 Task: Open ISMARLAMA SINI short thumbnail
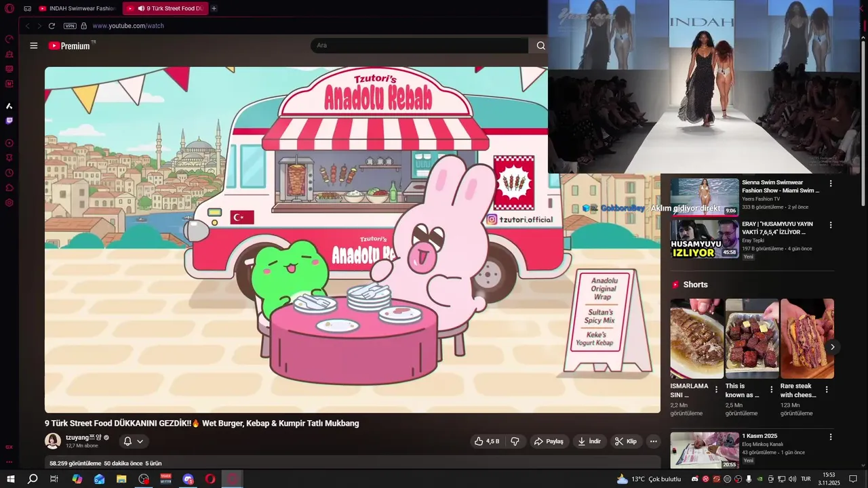[697, 338]
